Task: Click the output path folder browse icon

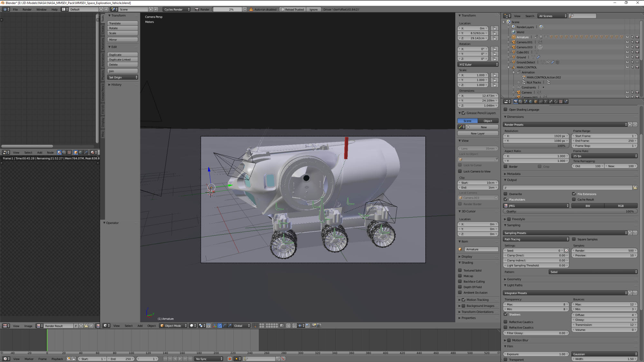Action: click(635, 188)
